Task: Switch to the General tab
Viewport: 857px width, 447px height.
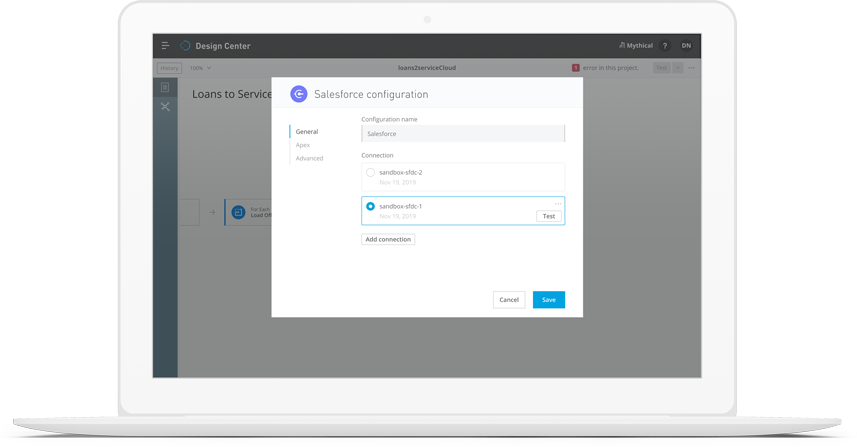Action: (307, 132)
